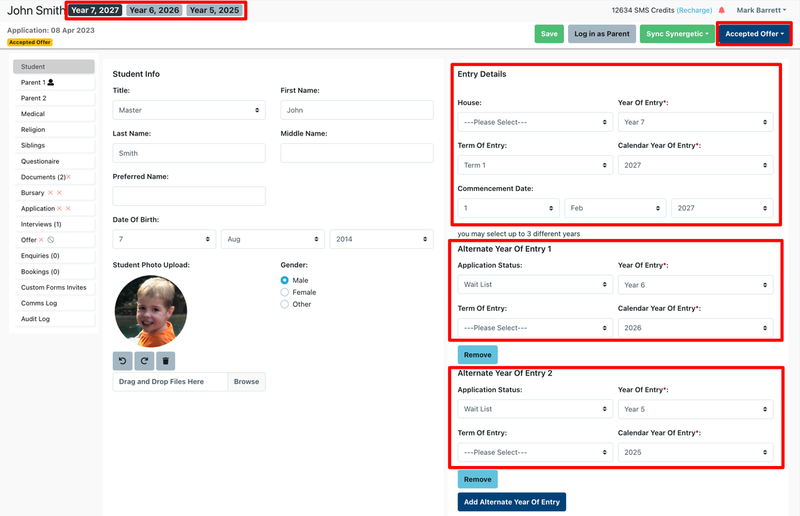Viewport: 800px width, 516px height.
Task: Expand the Accepted Offer status dropdown
Action: pyautogui.click(x=755, y=34)
